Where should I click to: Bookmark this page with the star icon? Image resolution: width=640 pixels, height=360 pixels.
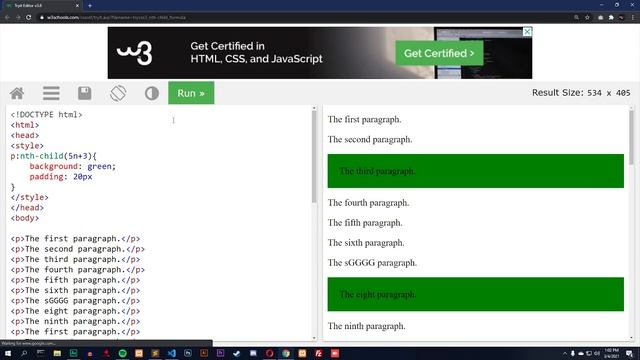pyautogui.click(x=587, y=18)
